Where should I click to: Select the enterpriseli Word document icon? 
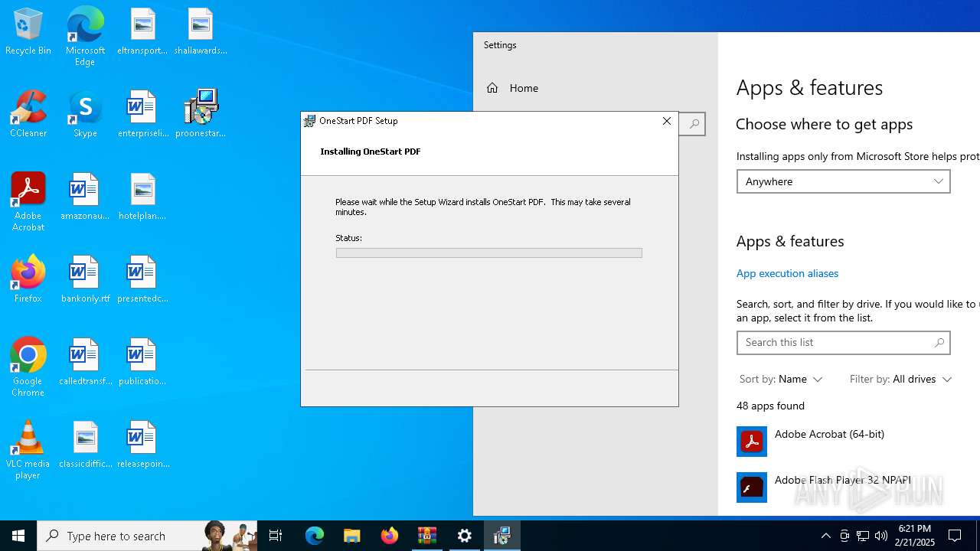142,115
